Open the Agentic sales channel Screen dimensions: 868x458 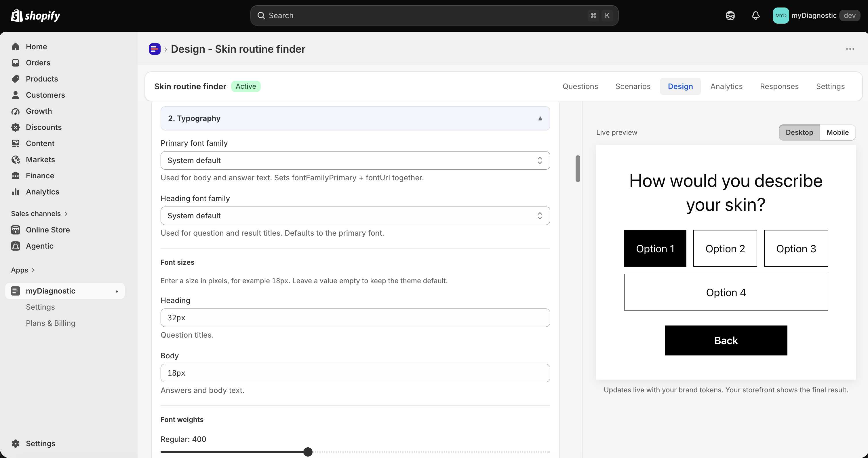click(x=39, y=246)
